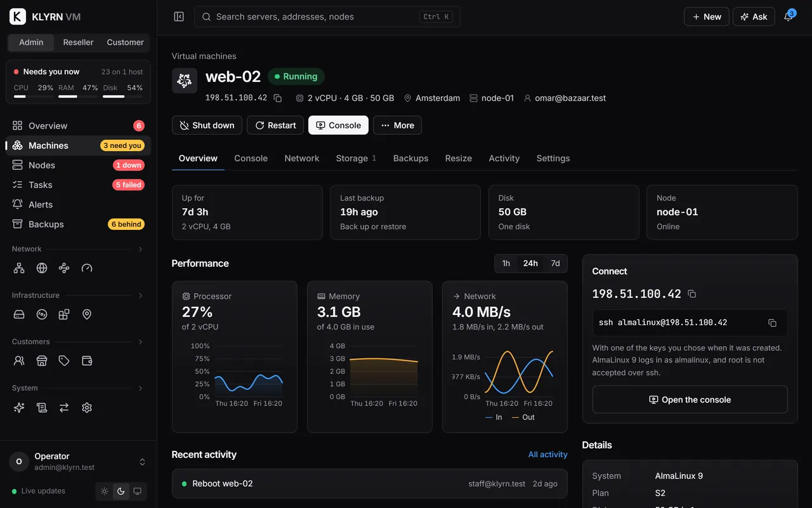Screen dimensions: 812x508
Task: Copy the ssh almalinux command
Action: coord(772,323)
